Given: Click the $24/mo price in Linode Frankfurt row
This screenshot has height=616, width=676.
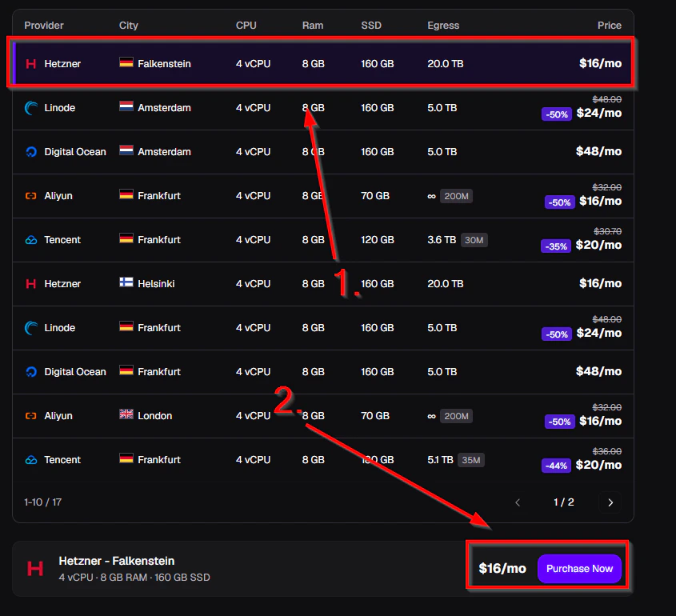Looking at the screenshot, I should pos(599,333).
